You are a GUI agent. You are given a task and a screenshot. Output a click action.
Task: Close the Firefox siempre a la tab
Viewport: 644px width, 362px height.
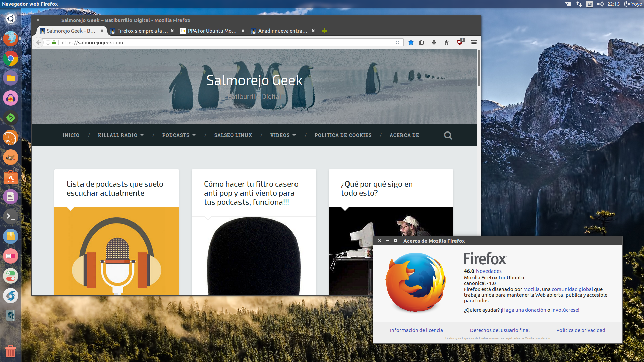(x=172, y=31)
